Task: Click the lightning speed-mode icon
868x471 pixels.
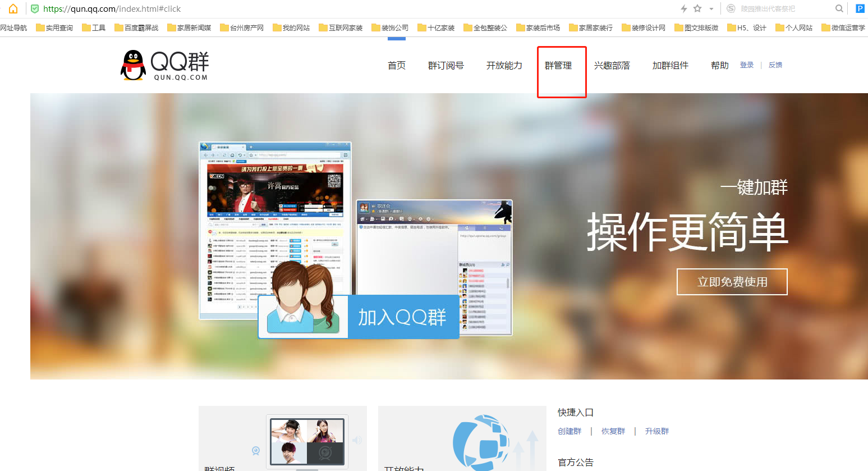Action: [x=683, y=8]
